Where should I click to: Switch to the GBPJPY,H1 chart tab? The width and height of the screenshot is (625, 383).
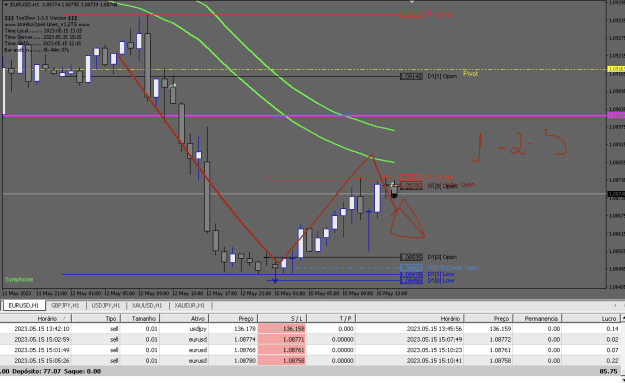tap(65, 306)
